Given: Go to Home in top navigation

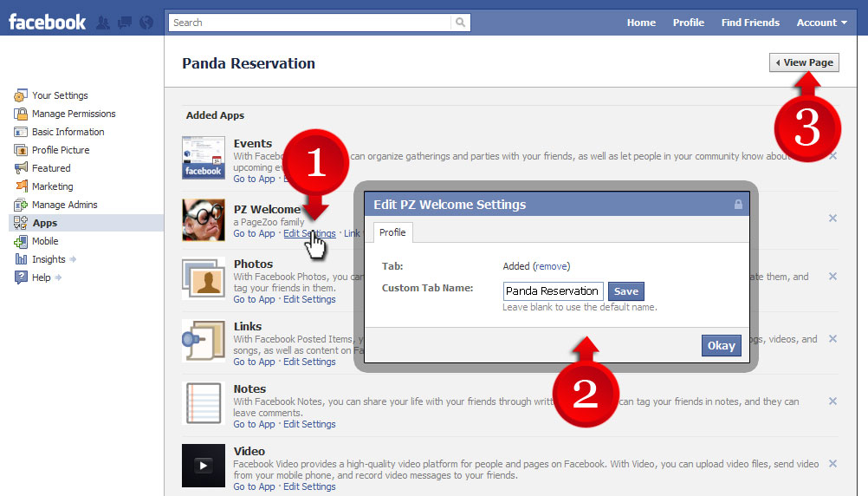Looking at the screenshot, I should click(x=641, y=23).
